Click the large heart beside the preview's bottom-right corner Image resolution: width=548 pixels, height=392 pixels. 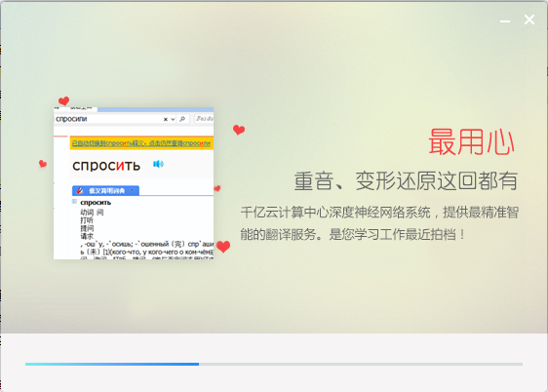pyautogui.click(x=223, y=247)
